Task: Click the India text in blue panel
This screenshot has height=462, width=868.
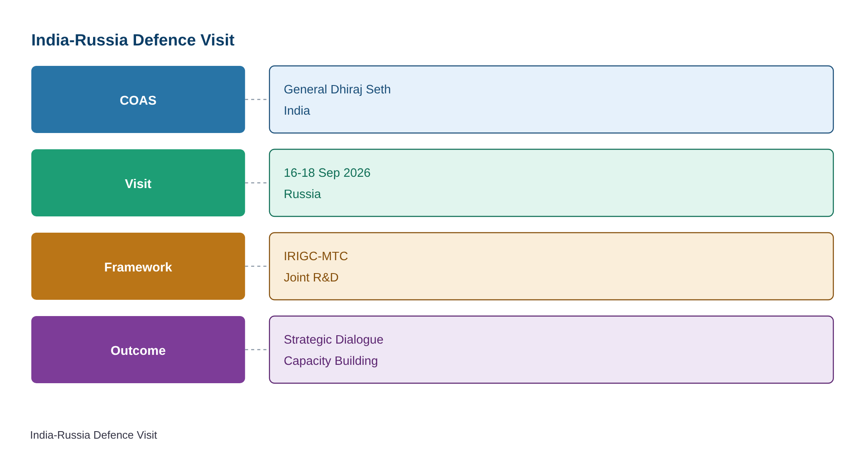Action: (297, 110)
